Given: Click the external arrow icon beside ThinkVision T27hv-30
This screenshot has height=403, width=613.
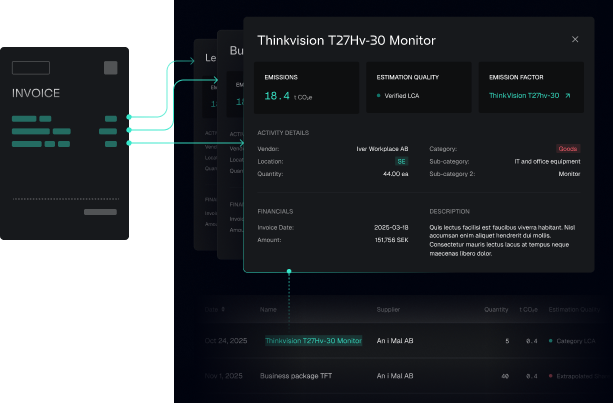Looking at the screenshot, I should tap(568, 95).
